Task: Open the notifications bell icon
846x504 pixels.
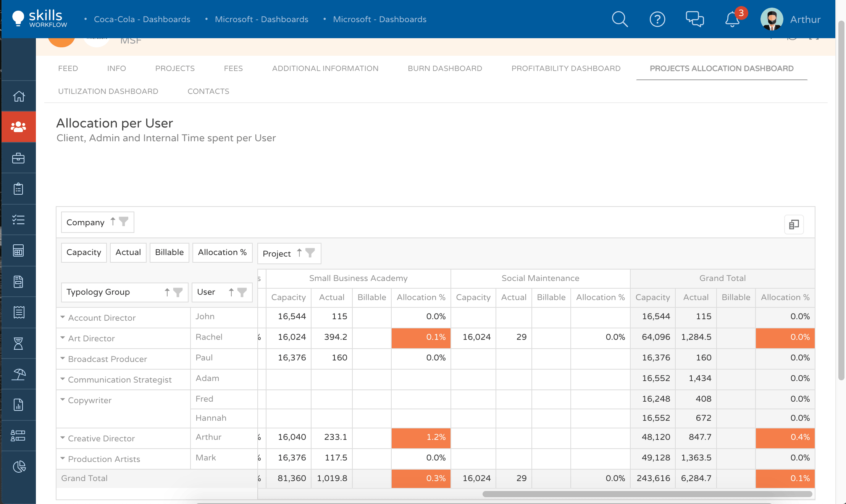Action: [732, 19]
